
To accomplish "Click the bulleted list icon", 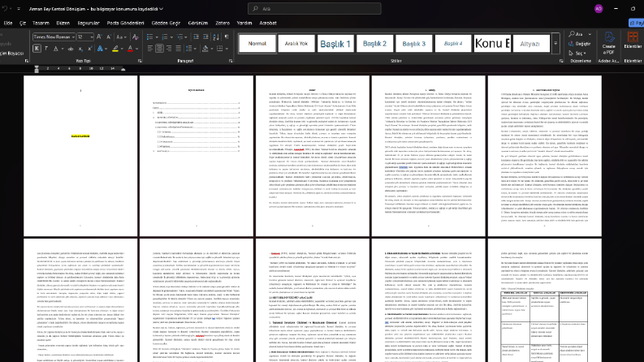I will pyautogui.click(x=150, y=37).
